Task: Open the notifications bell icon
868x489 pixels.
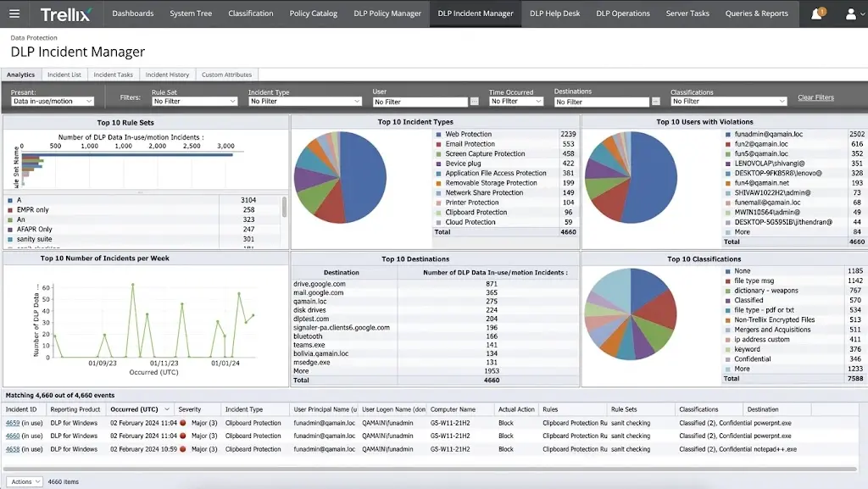Action: pyautogui.click(x=816, y=14)
